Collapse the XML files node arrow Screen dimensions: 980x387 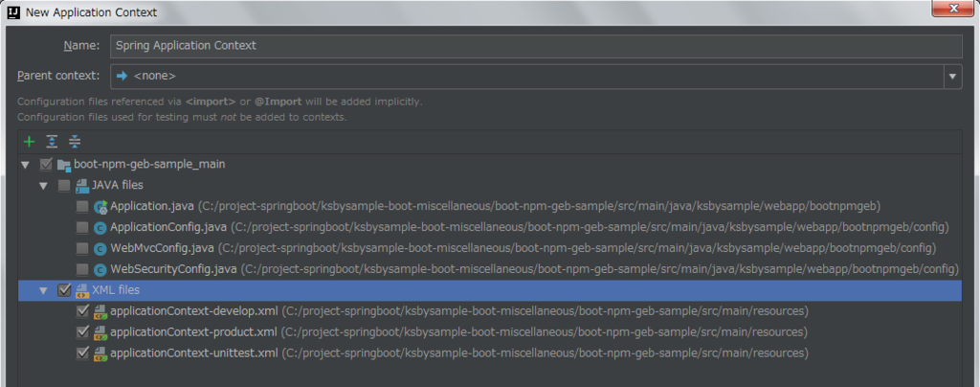click(x=44, y=290)
